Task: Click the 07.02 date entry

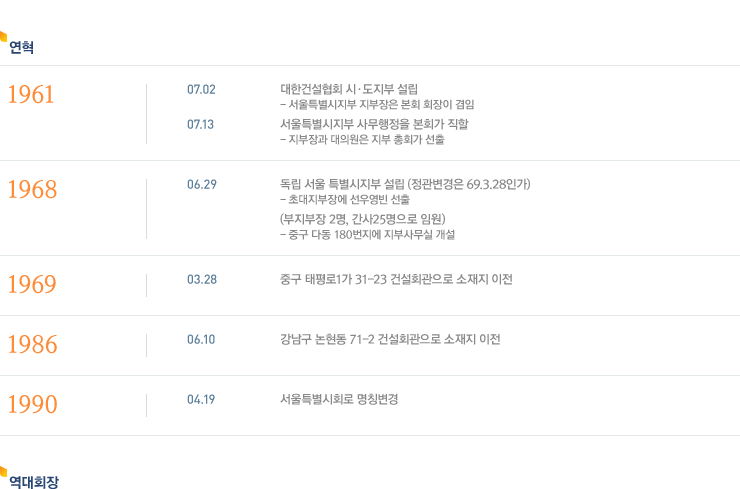Action: tap(201, 90)
